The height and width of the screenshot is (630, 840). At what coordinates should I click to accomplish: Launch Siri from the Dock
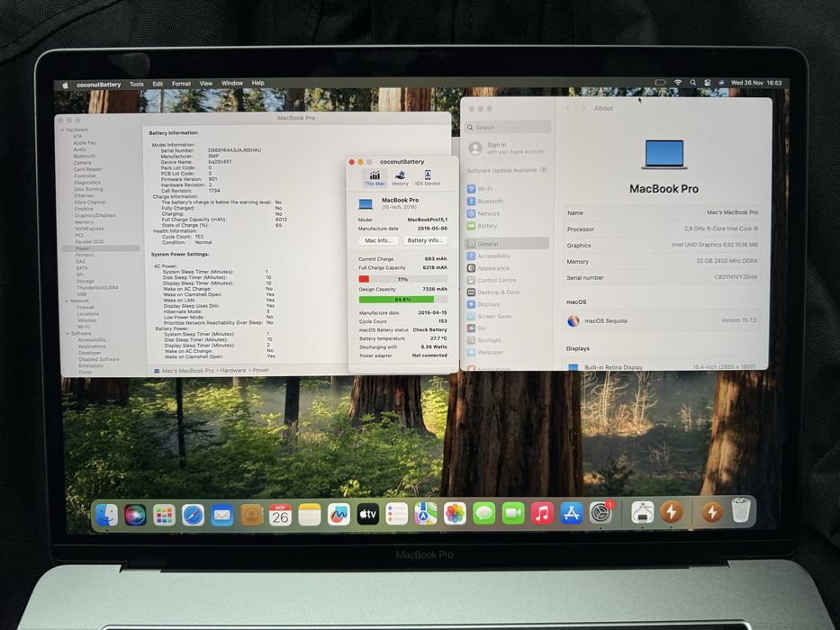point(135,516)
